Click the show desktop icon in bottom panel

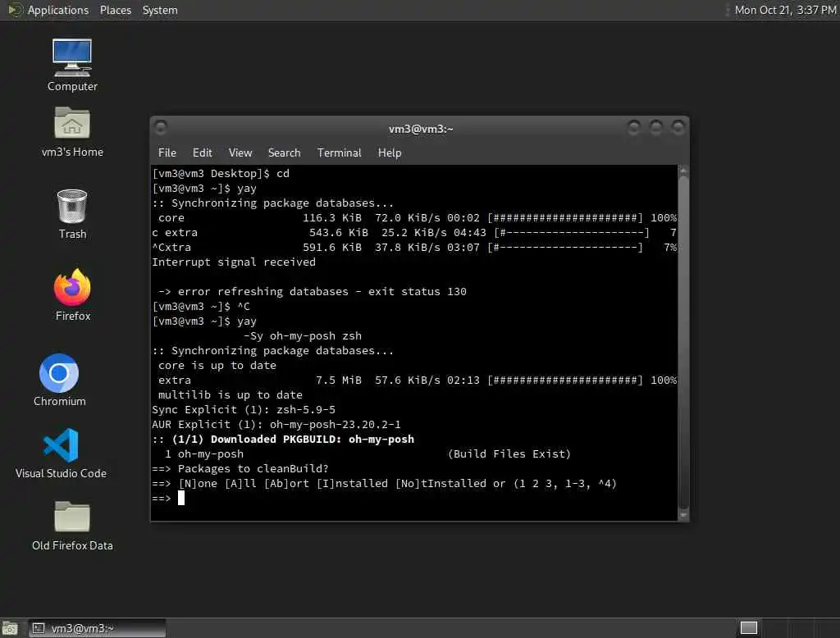click(x=10, y=628)
